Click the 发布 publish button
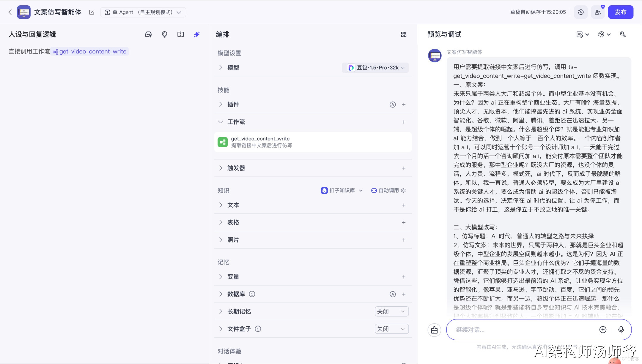Image resolution: width=642 pixels, height=364 pixels. 620,12
